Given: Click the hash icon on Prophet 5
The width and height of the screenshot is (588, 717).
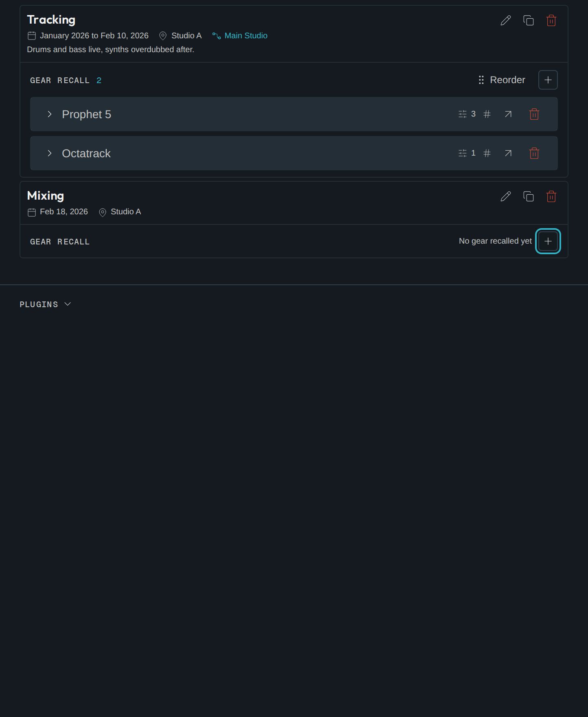Looking at the screenshot, I should [487, 114].
